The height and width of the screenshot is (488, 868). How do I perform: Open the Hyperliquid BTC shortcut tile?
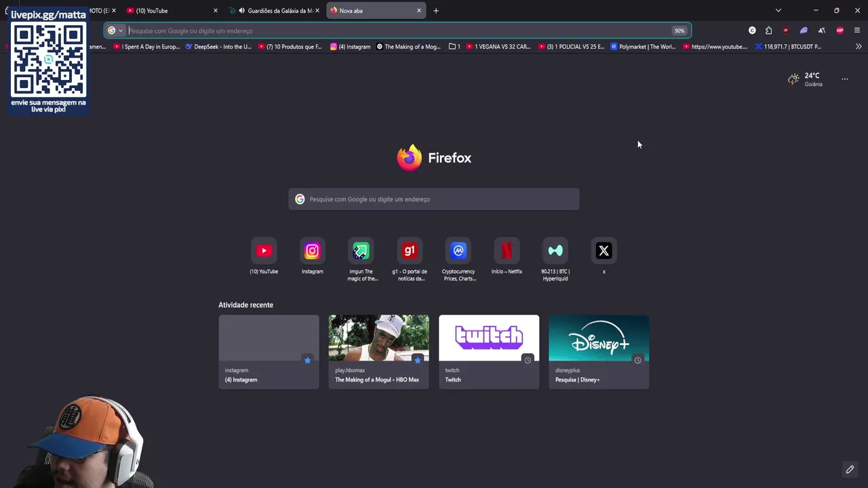click(x=555, y=251)
